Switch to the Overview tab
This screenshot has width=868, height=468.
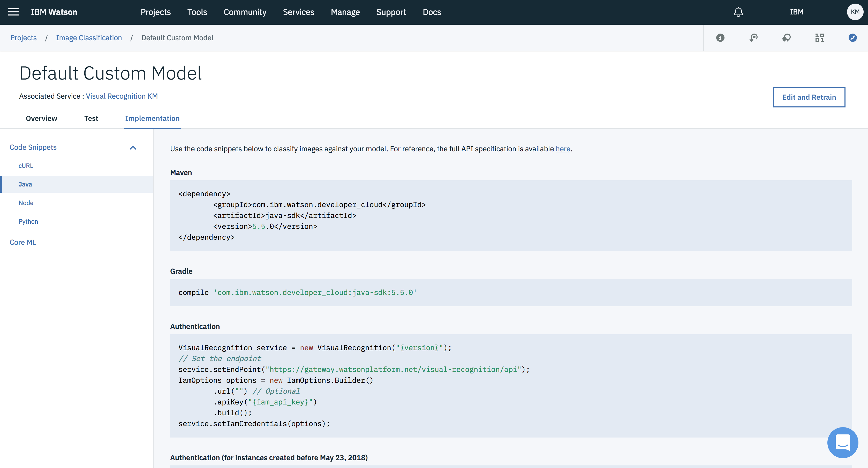[x=41, y=119]
